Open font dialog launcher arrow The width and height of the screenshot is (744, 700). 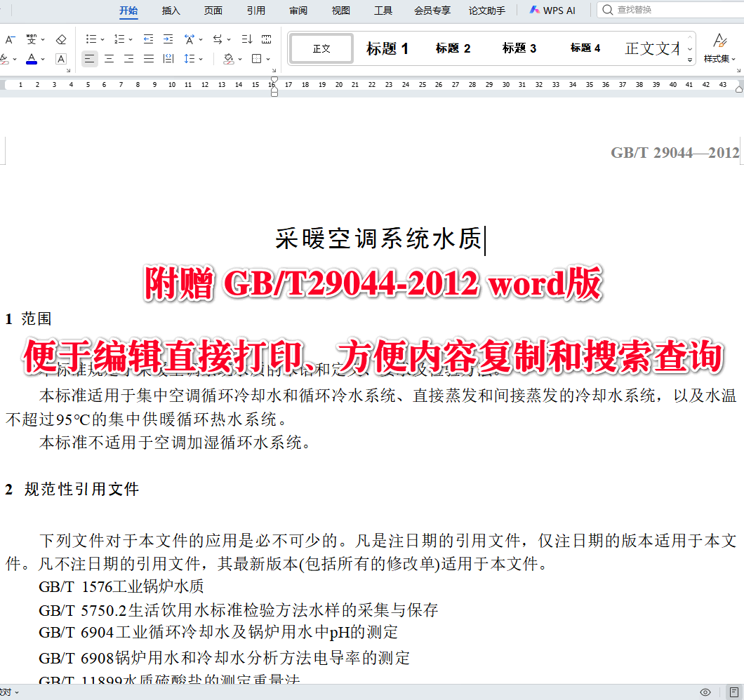68,71
